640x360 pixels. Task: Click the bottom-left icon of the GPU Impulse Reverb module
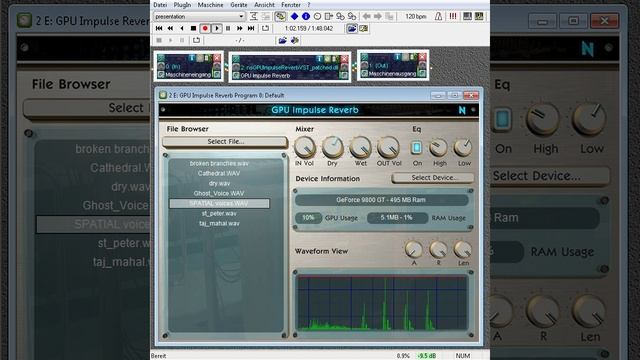pyautogui.click(x=236, y=76)
